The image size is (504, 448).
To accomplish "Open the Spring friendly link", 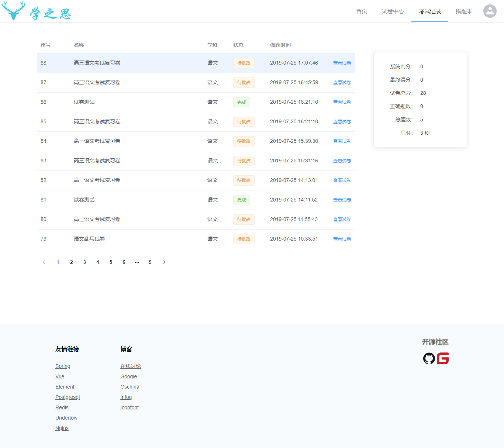I will (63, 366).
